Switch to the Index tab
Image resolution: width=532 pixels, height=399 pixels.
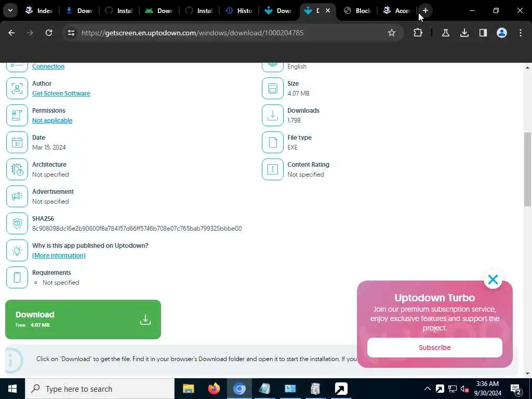coord(39,10)
